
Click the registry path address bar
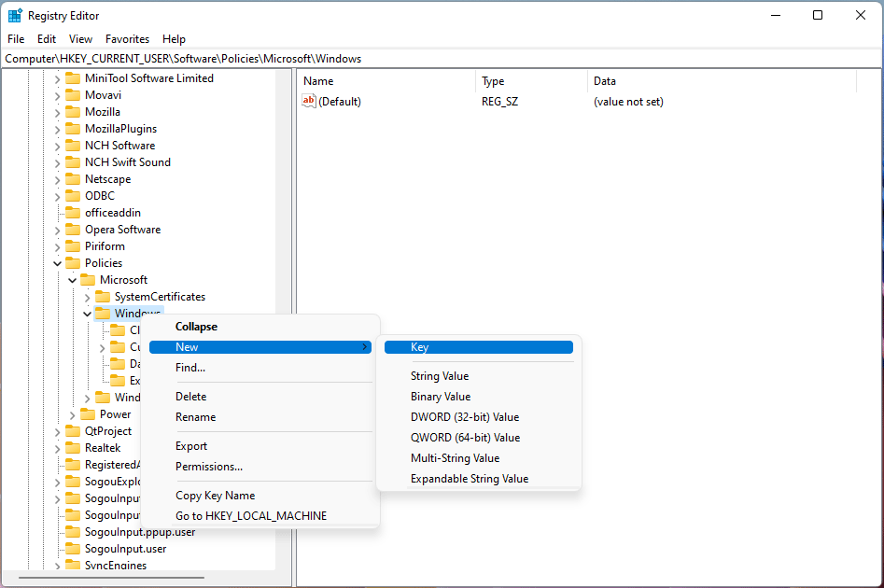click(x=442, y=59)
